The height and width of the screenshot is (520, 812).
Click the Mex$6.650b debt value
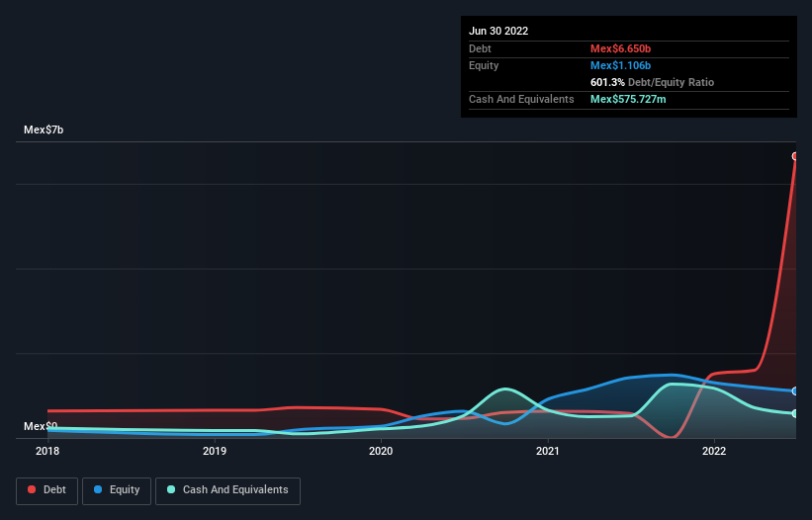(620, 48)
